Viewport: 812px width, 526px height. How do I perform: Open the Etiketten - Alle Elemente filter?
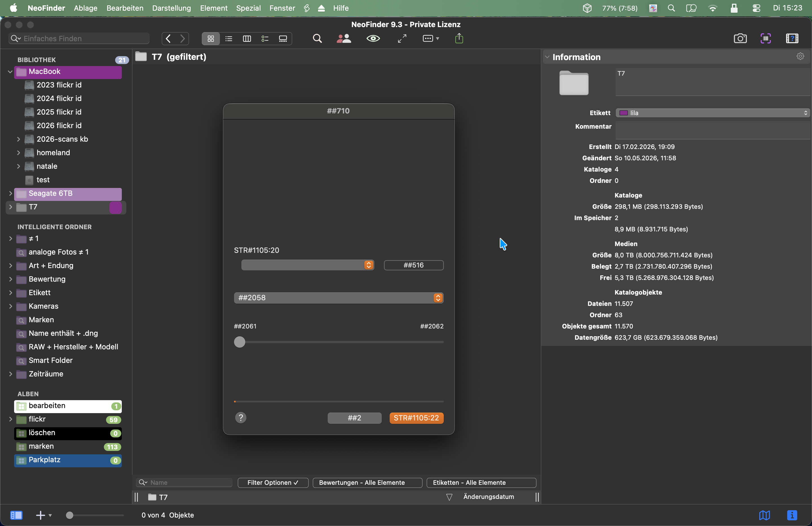(x=481, y=483)
